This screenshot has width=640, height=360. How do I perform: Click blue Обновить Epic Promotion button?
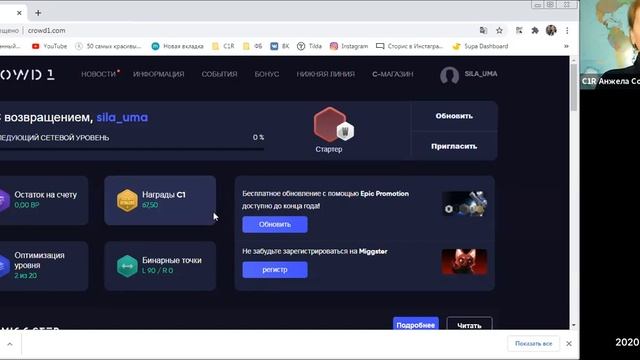click(x=275, y=224)
